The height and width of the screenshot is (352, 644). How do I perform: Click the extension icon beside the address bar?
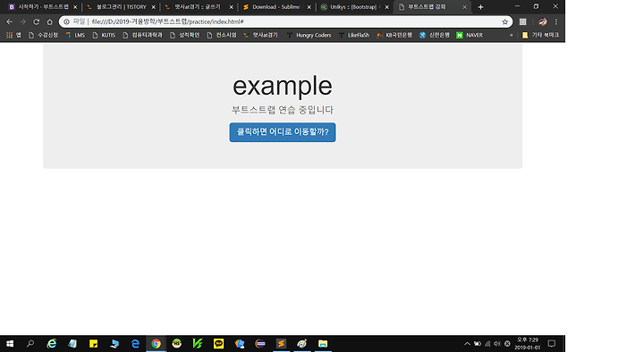[523, 21]
